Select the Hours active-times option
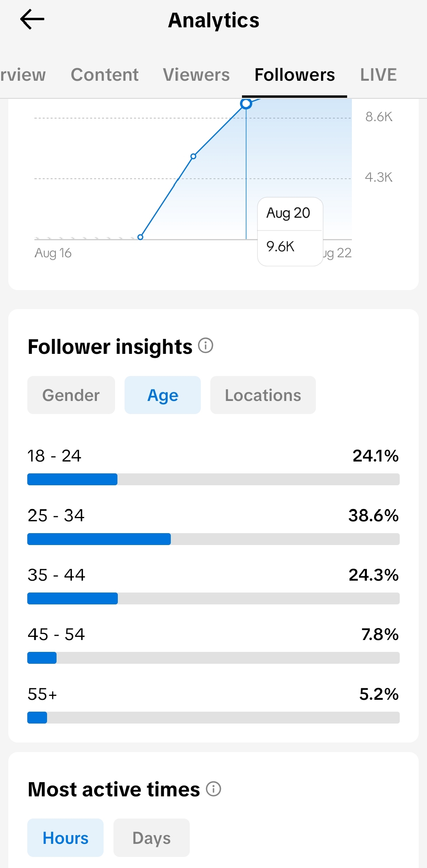The height and width of the screenshot is (868, 427). tap(65, 838)
